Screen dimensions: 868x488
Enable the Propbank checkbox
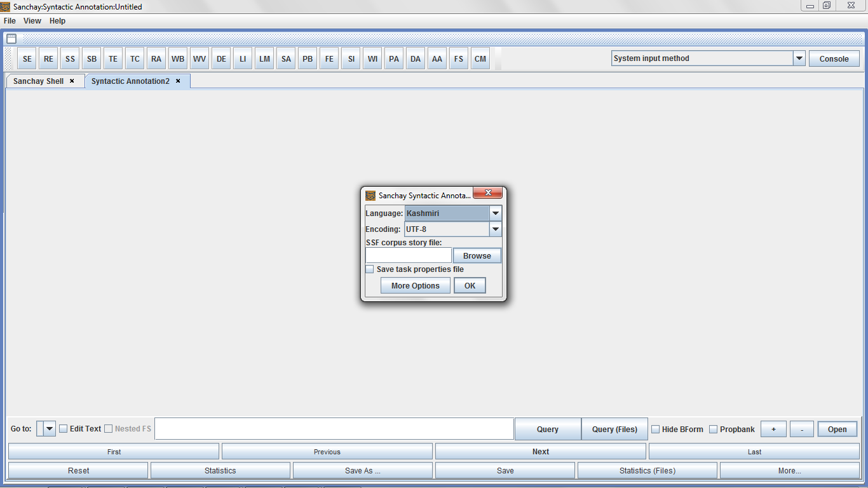click(714, 430)
